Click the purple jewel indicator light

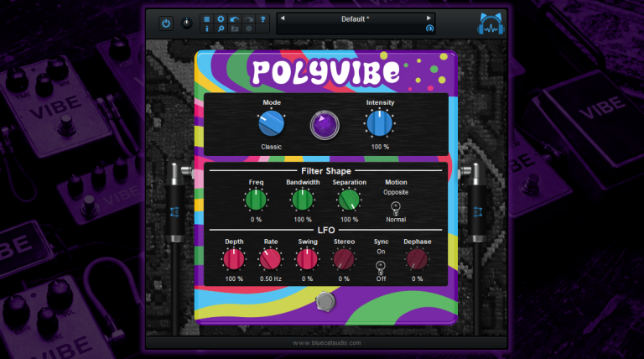(x=325, y=125)
